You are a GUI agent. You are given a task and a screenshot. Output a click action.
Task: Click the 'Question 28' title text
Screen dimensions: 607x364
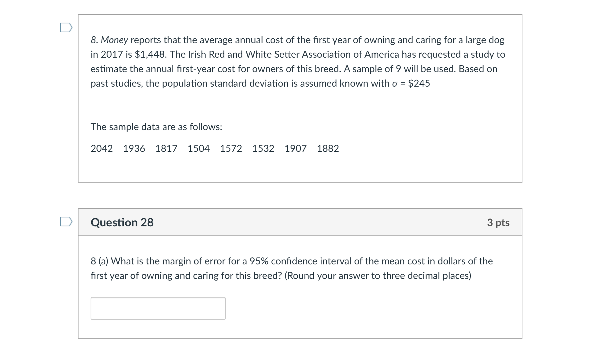pyautogui.click(x=123, y=222)
